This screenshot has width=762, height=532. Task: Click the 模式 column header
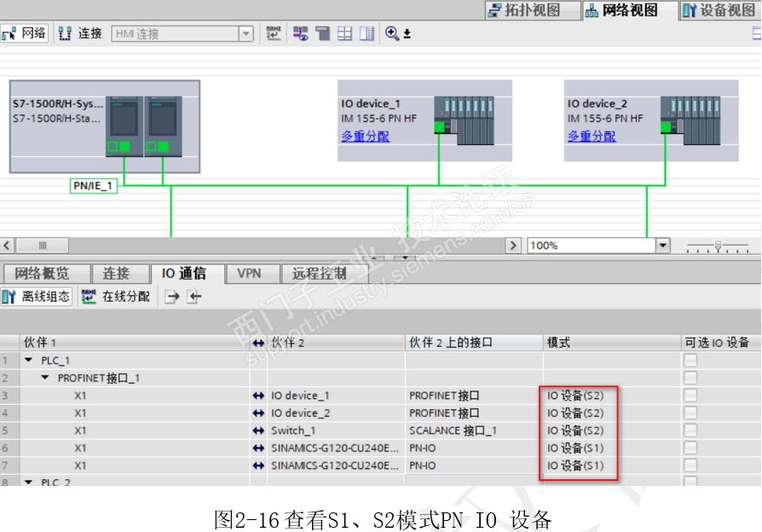point(612,343)
